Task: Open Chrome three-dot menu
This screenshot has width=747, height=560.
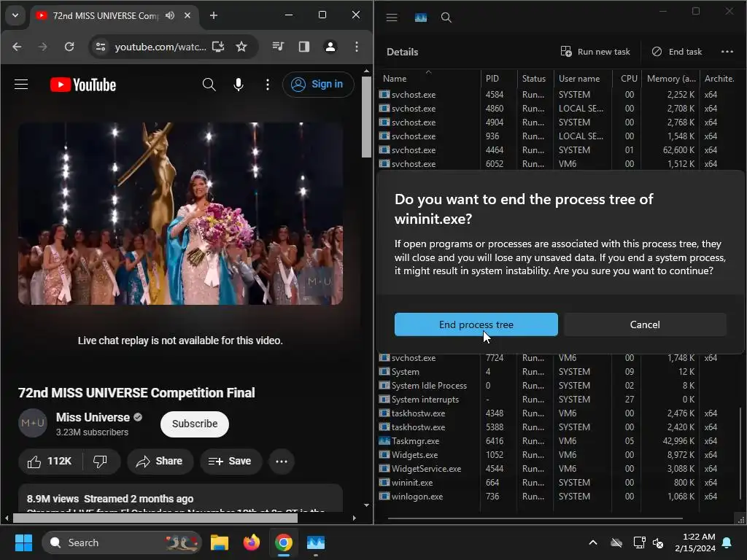Action: pyautogui.click(x=356, y=46)
